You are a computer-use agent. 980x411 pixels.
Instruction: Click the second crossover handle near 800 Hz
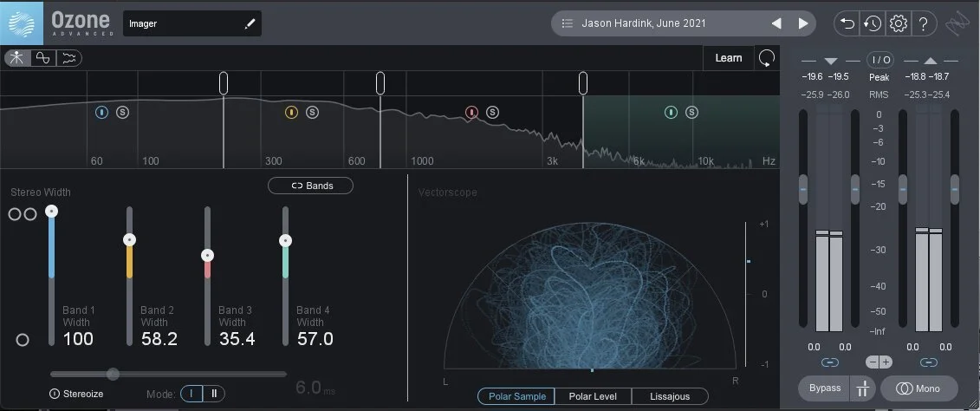point(380,82)
